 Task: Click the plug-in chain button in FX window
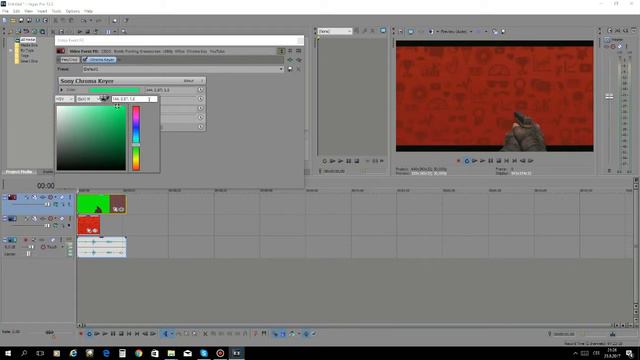(290, 60)
